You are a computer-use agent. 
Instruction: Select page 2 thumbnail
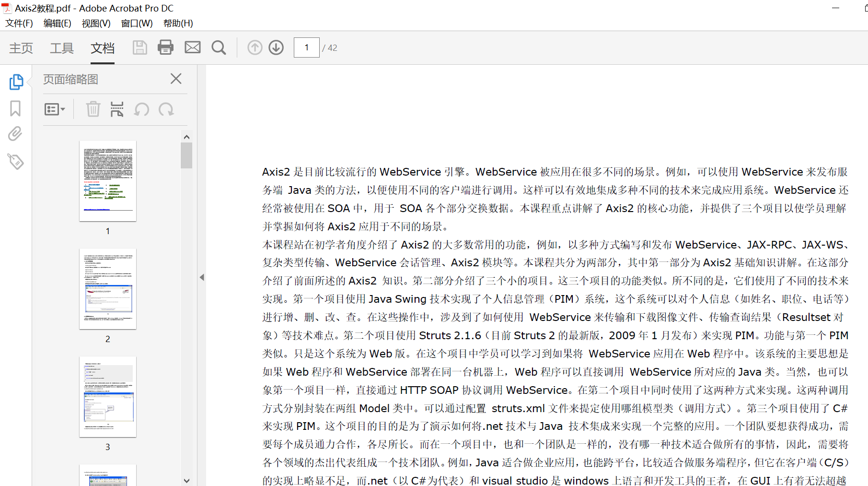point(108,289)
